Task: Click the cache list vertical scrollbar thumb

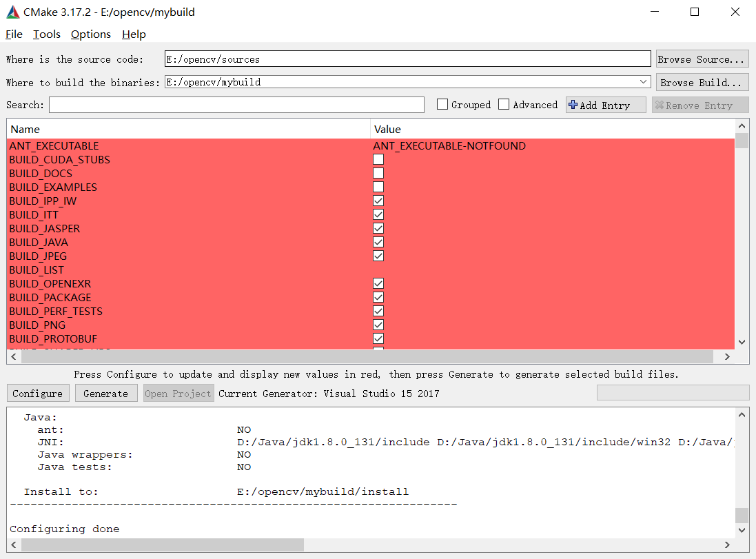Action: [742, 141]
